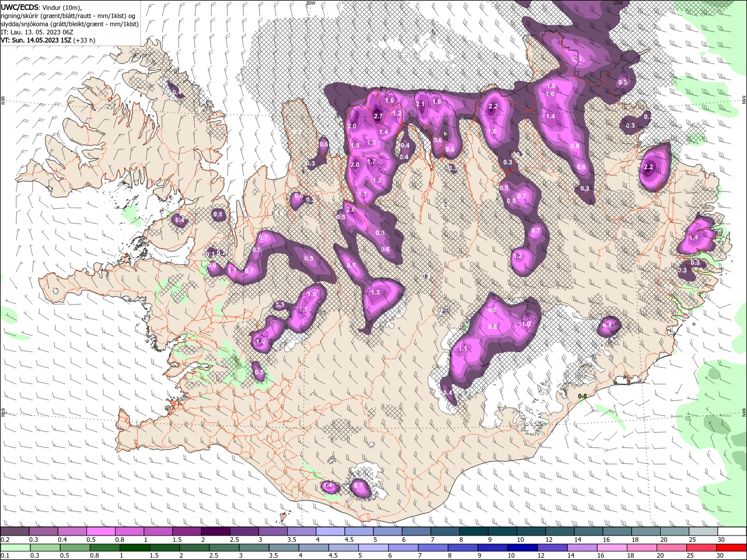Screen dimensions: 747x560
Task: Click dark green rain swatch between 1 and 1.5
Action: [135, 548]
